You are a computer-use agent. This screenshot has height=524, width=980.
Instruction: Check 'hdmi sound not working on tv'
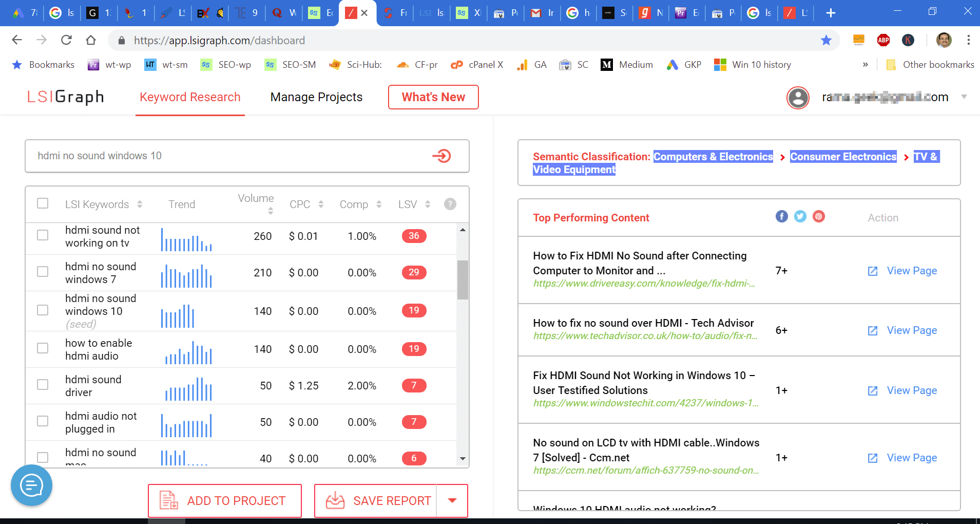pyautogui.click(x=43, y=235)
